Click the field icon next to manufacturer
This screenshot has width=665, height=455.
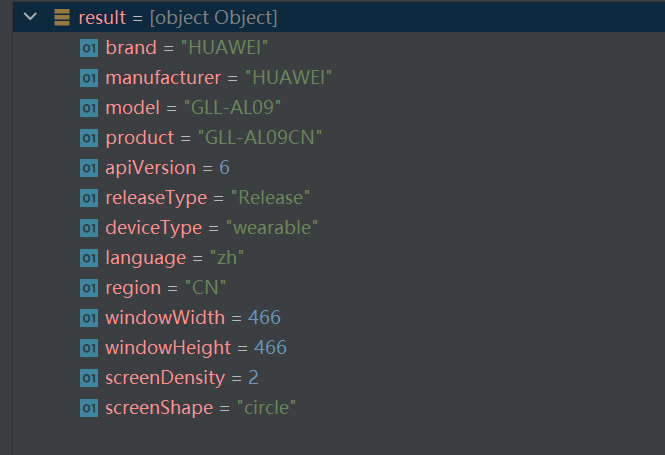click(89, 78)
